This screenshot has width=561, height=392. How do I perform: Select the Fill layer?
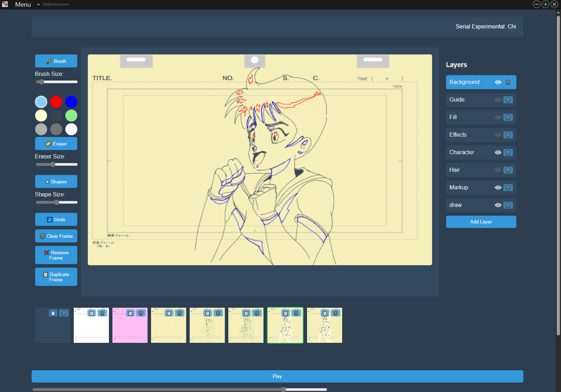pos(481,117)
